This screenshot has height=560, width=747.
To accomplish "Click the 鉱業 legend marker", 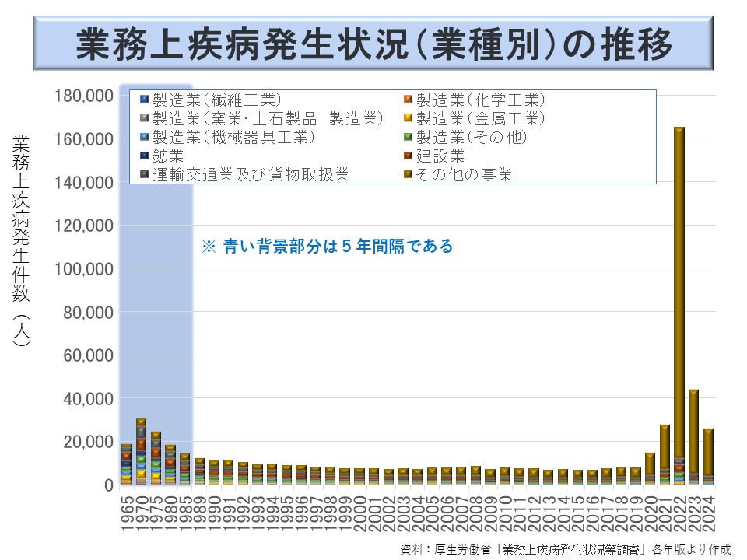I will 142,156.
